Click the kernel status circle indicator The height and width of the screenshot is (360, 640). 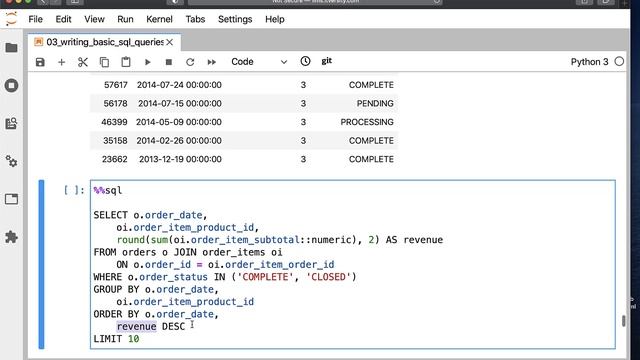coord(619,62)
